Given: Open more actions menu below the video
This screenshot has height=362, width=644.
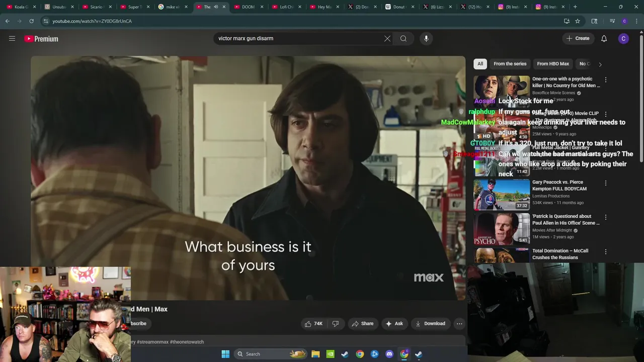Looking at the screenshot, I should [x=459, y=324].
